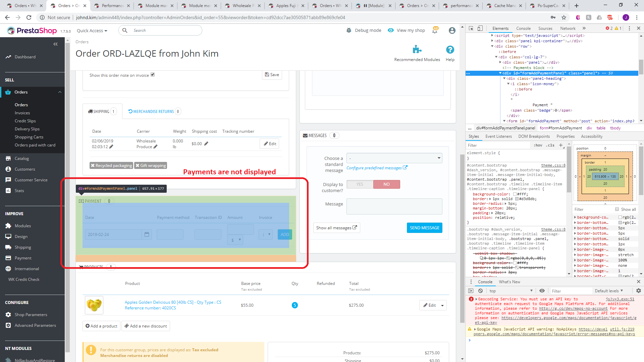The width and height of the screenshot is (644, 362).
Task: Open the Network tab in DevTools
Action: pos(568,28)
